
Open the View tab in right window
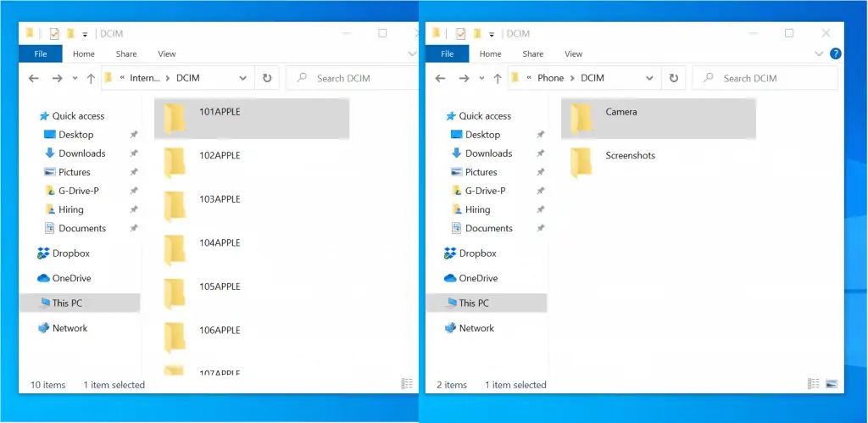point(574,53)
